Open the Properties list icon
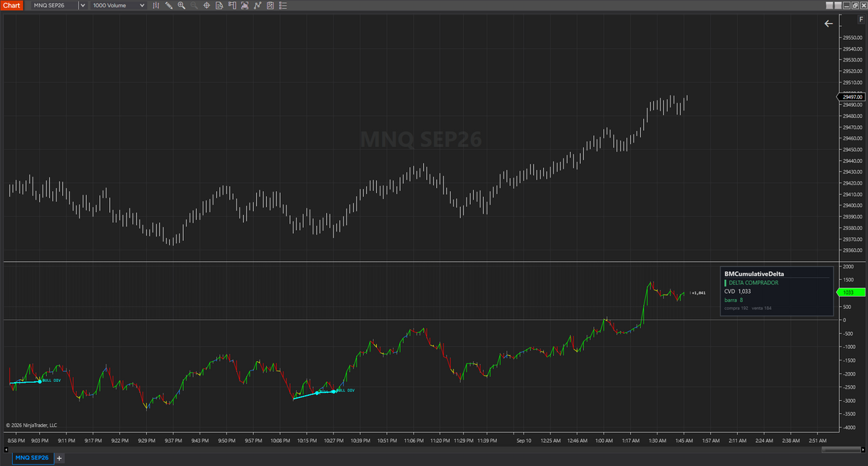The height and width of the screenshot is (466, 868). click(x=284, y=5)
